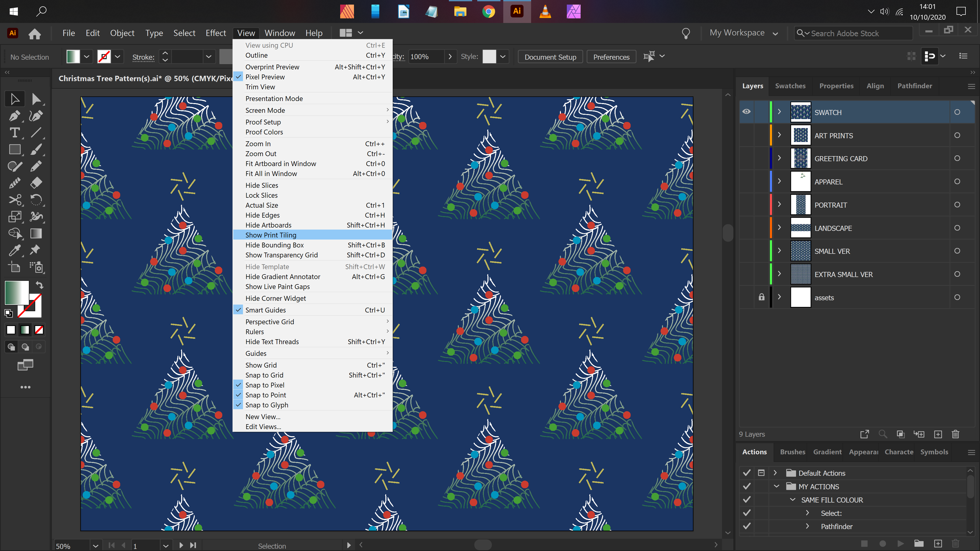The width and height of the screenshot is (980, 551).
Task: Delete selected layers using trash icon
Action: pos(955,434)
